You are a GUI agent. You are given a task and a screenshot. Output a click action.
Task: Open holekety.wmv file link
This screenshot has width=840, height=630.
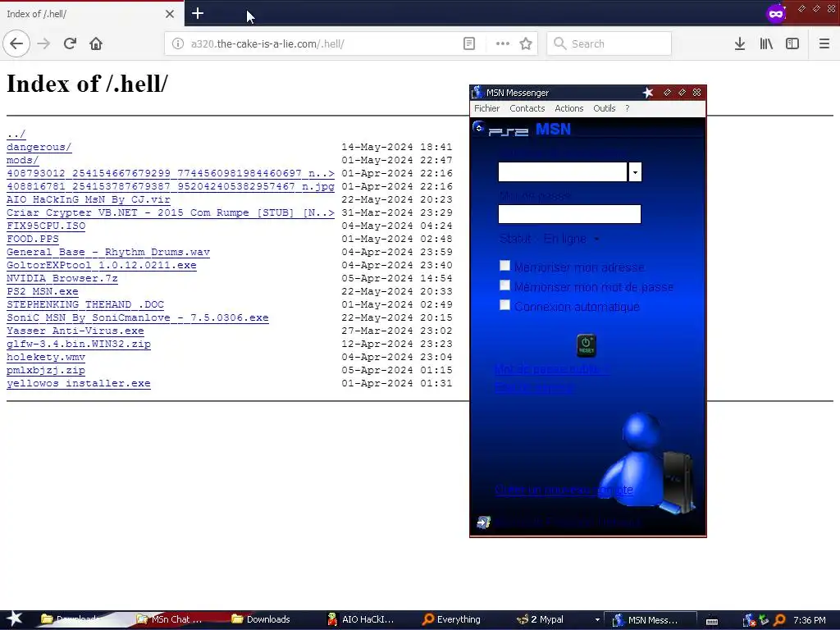[46, 357]
